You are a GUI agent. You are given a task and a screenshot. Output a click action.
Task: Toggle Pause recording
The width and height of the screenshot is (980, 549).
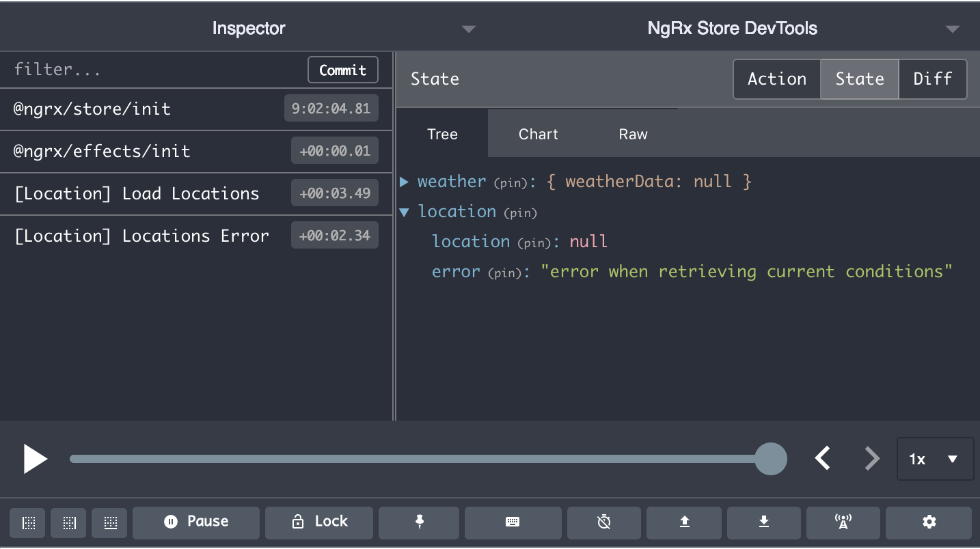tap(196, 522)
